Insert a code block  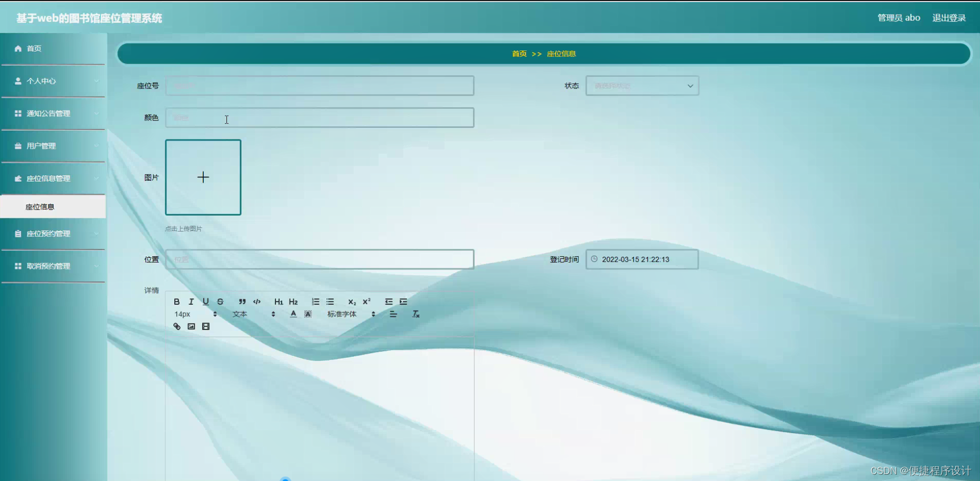click(257, 302)
